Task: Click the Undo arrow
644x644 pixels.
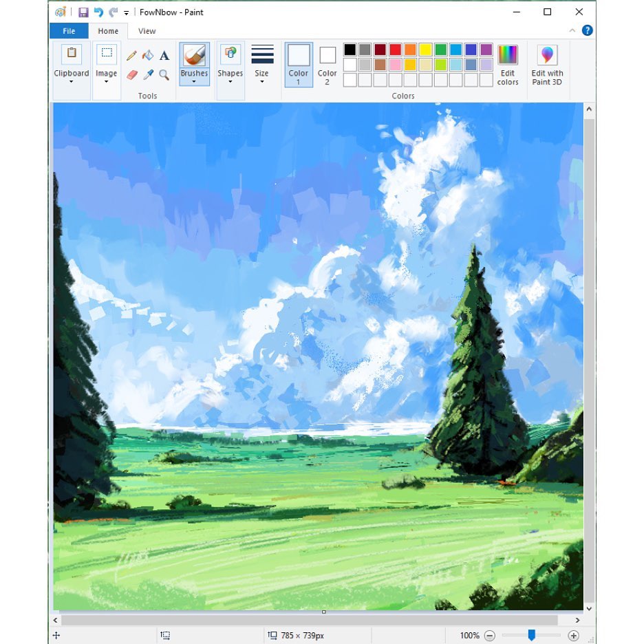Action: point(98,12)
